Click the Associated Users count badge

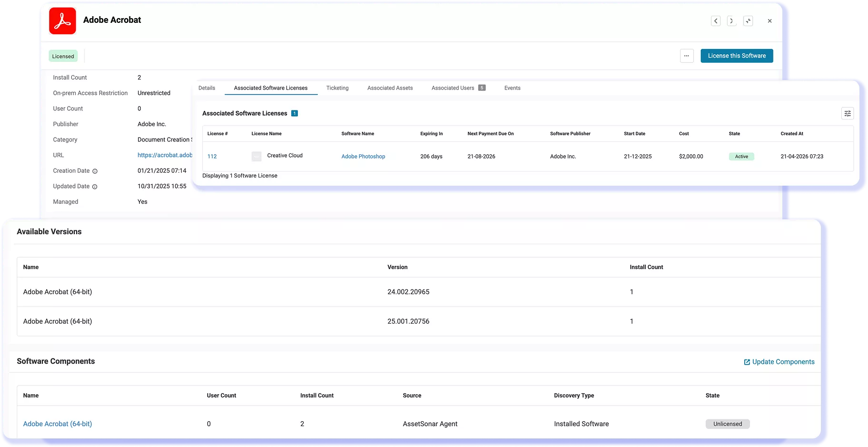click(x=482, y=88)
